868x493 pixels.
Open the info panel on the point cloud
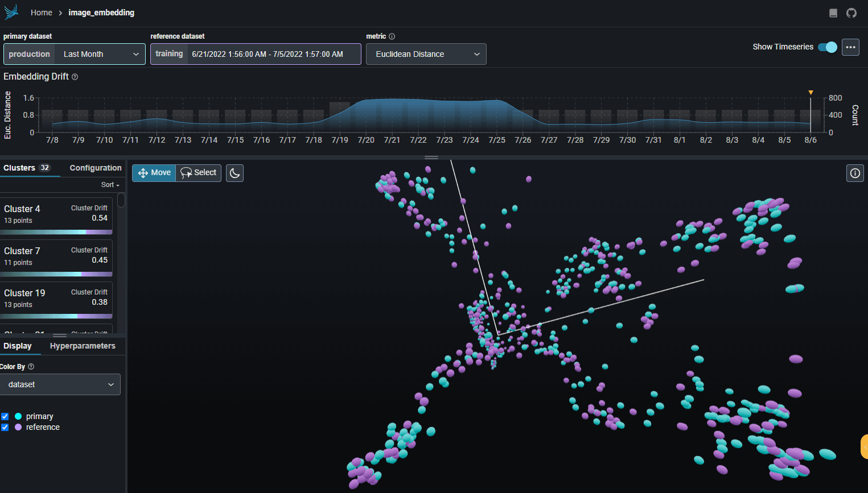[x=854, y=173]
